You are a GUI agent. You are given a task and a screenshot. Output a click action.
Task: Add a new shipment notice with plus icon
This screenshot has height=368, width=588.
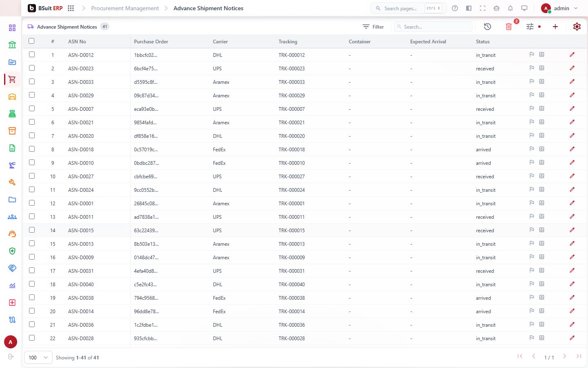pos(555,27)
